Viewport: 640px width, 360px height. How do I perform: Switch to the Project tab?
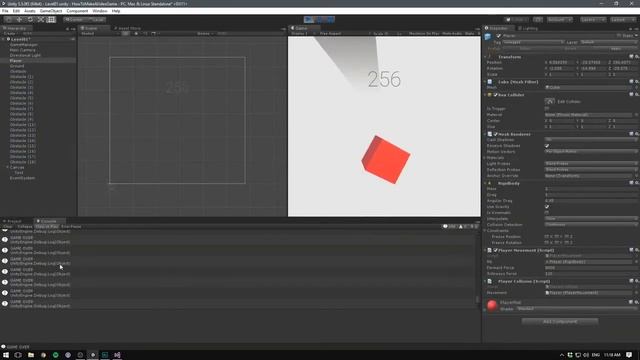click(x=12, y=221)
